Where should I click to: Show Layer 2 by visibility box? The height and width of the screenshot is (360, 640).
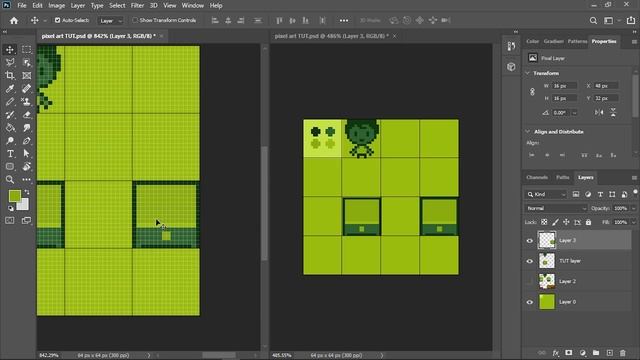[530, 281]
